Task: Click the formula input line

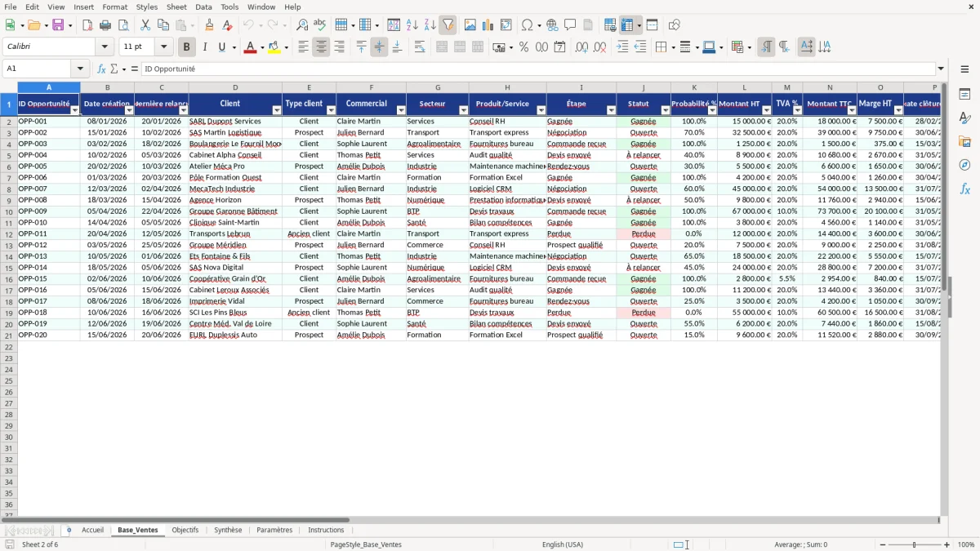Action: (x=538, y=69)
